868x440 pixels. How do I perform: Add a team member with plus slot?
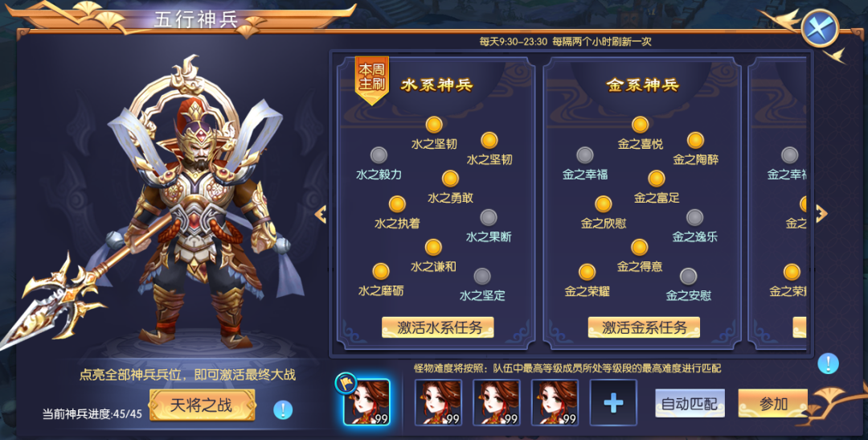click(x=613, y=403)
